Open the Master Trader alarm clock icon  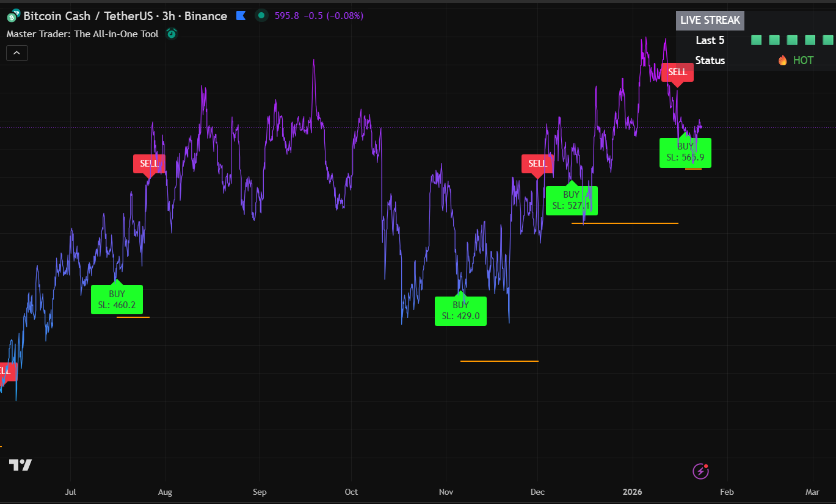pos(172,34)
